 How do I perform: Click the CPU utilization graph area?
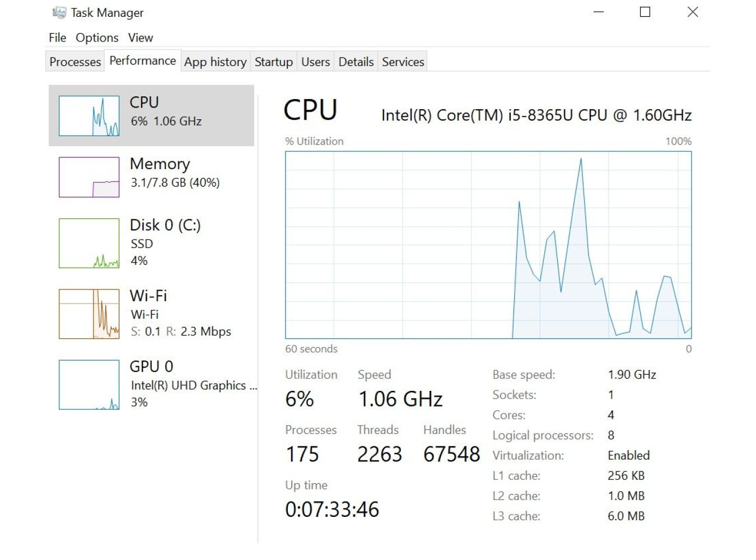point(488,245)
